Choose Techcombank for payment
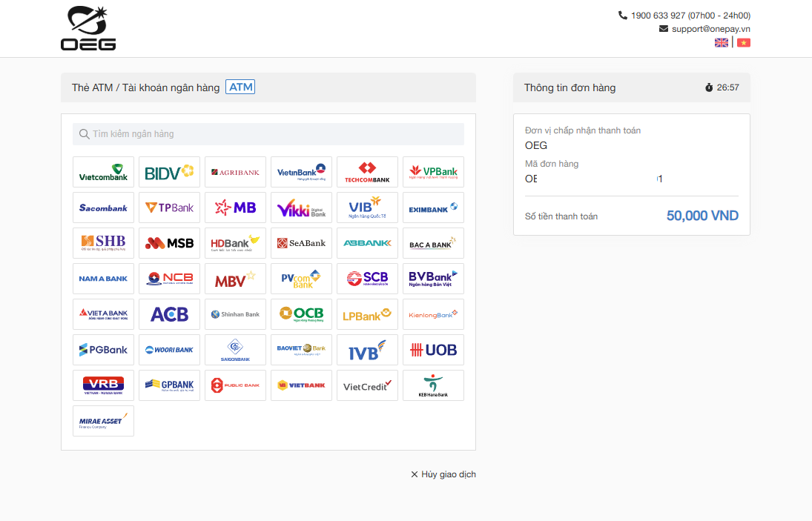 tap(368, 172)
